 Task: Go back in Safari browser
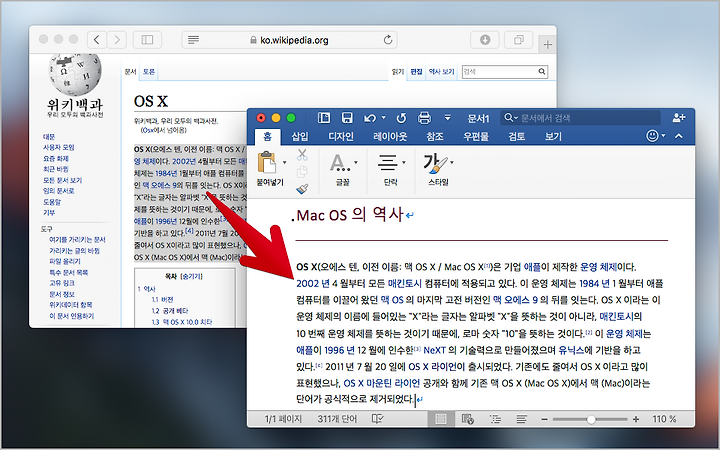point(96,40)
